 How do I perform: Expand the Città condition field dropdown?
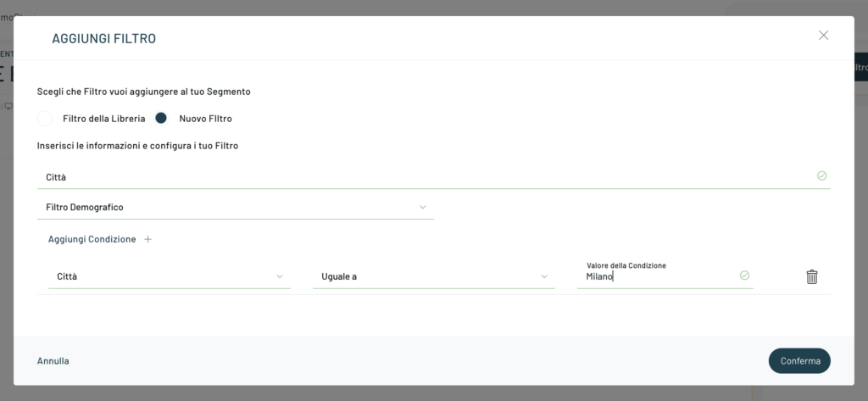coord(168,276)
